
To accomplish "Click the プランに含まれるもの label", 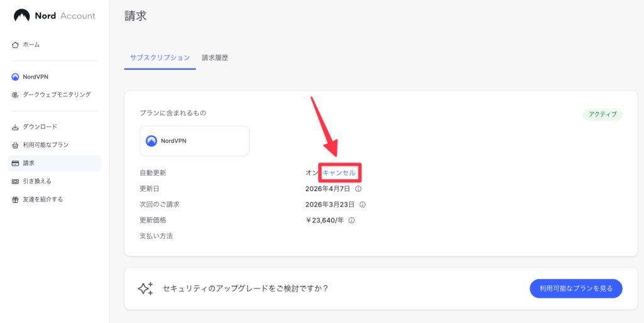I will pyautogui.click(x=173, y=113).
